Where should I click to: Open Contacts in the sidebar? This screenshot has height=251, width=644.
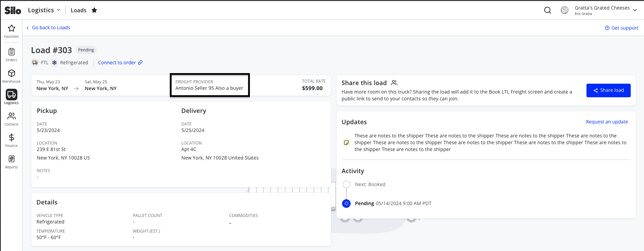[12, 119]
